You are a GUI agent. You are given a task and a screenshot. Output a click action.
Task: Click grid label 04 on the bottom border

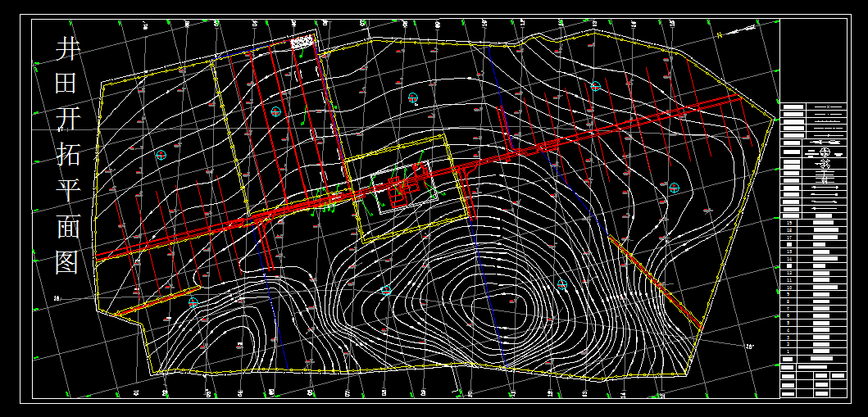click(x=240, y=392)
